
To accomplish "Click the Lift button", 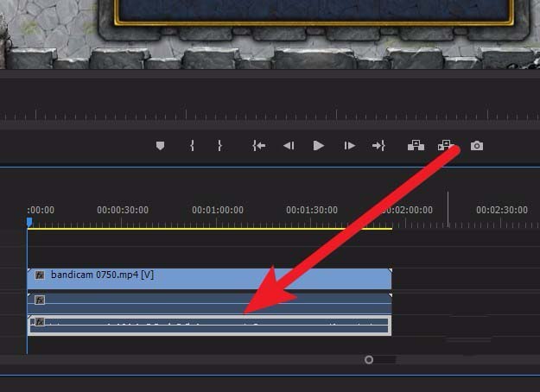I will pyautogui.click(x=416, y=146).
